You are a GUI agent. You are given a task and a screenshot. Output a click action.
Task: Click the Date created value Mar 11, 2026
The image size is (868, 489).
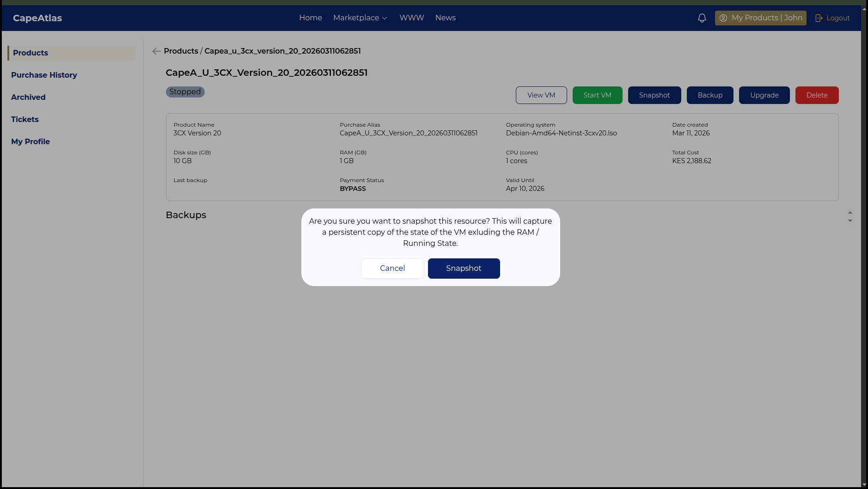tap(691, 133)
